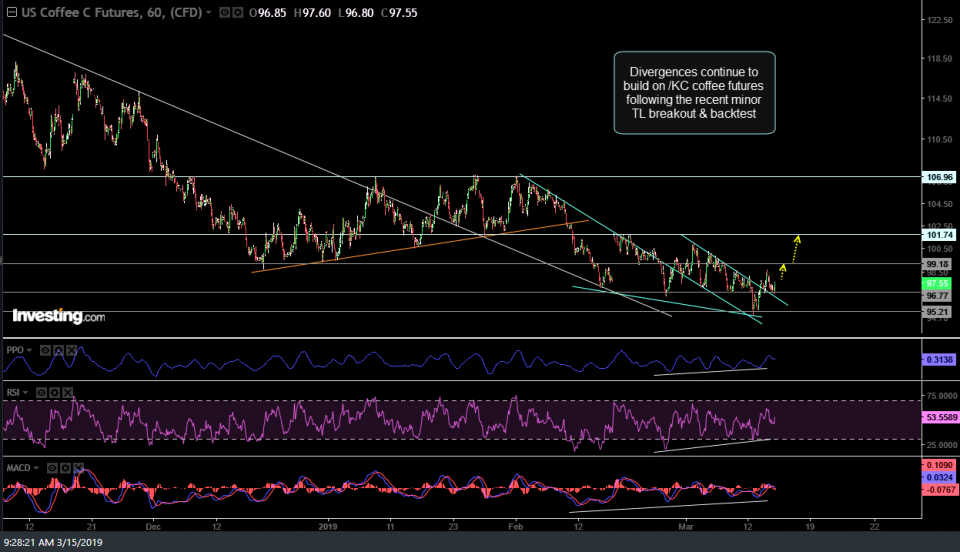Expand the PPO indicator dropdown arrow
Screen dimensions: 960x552
(x=30, y=350)
